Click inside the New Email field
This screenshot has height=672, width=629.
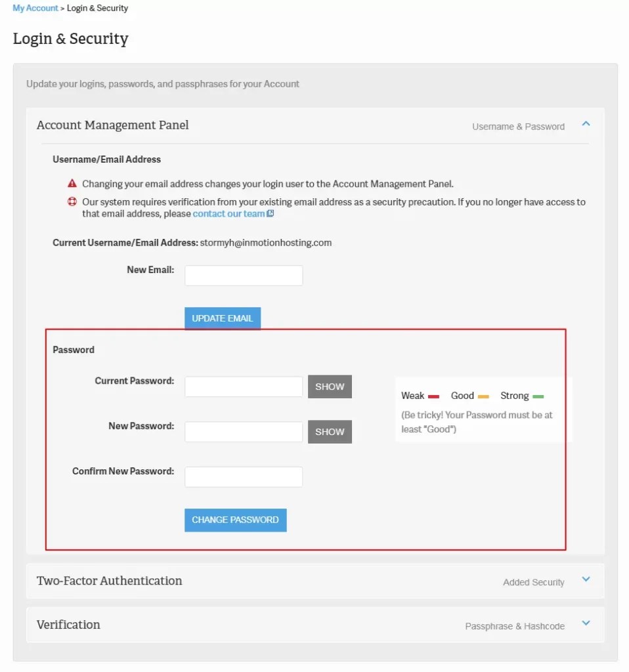(x=243, y=275)
